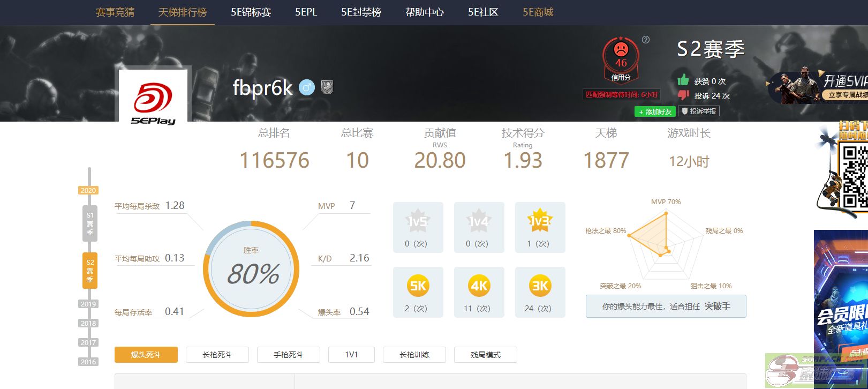Click the radar ability chart
Viewport: 868px width, 389px height.
pyautogui.click(x=666, y=245)
